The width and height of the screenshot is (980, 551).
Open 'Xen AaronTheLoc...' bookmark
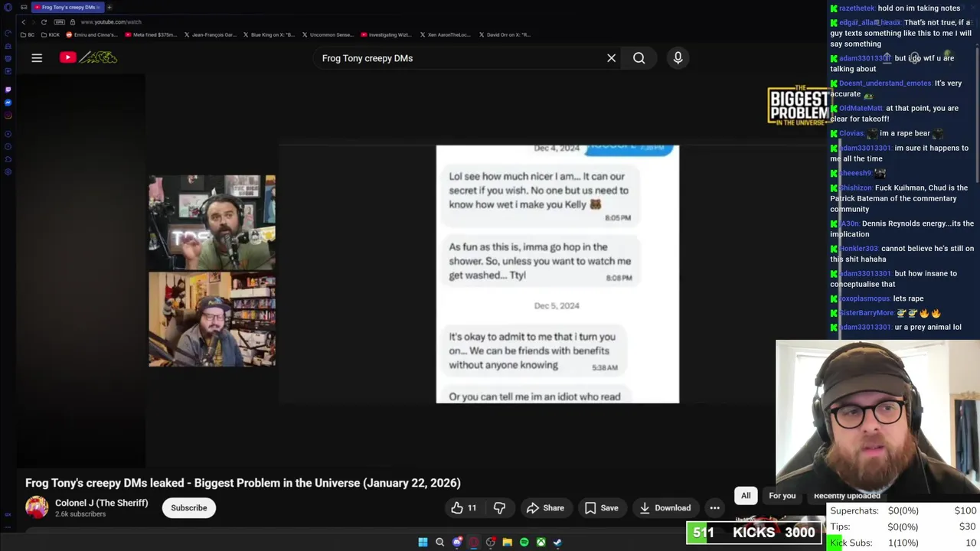point(446,34)
